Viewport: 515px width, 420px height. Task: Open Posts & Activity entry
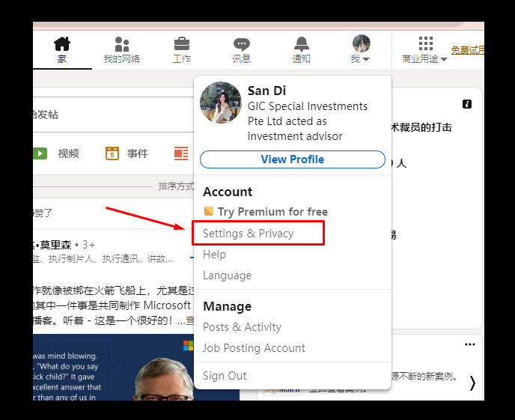[x=242, y=327]
